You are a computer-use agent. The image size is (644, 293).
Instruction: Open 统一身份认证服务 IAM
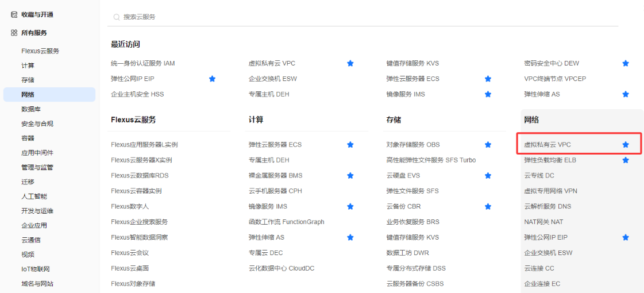click(x=143, y=63)
